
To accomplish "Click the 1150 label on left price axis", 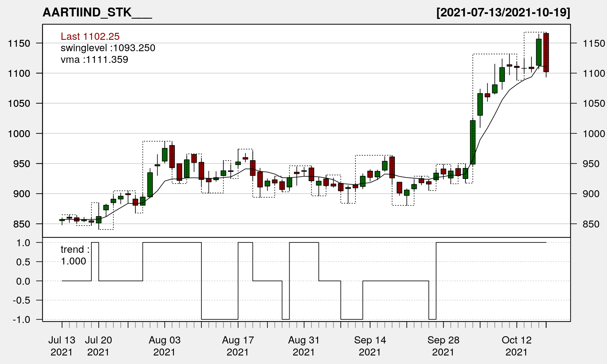I will tap(19, 43).
